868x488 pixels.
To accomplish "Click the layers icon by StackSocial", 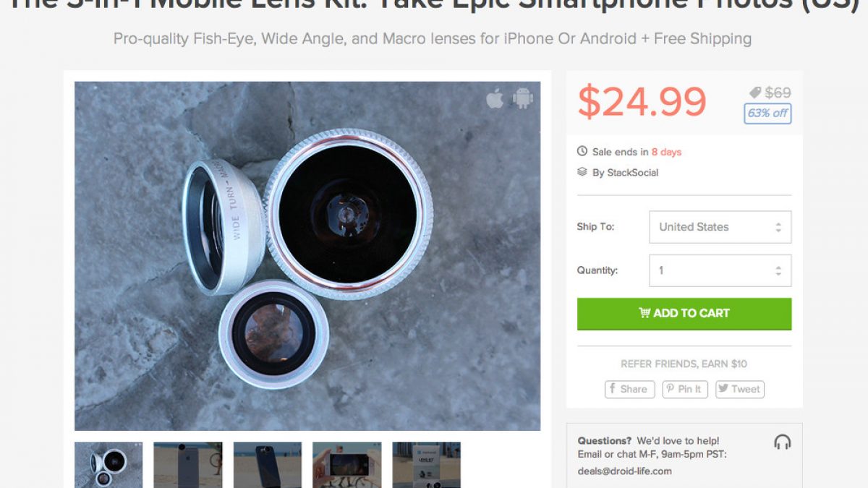I will 582,172.
